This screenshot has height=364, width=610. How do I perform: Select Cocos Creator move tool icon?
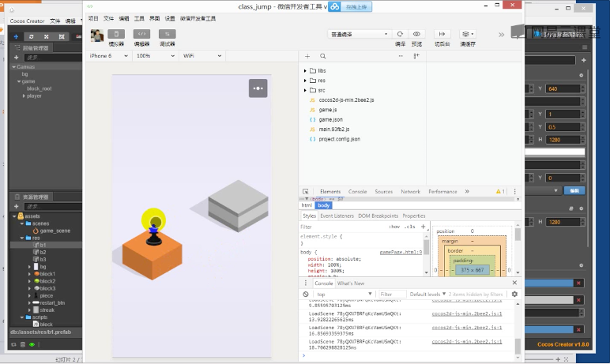(x=16, y=36)
